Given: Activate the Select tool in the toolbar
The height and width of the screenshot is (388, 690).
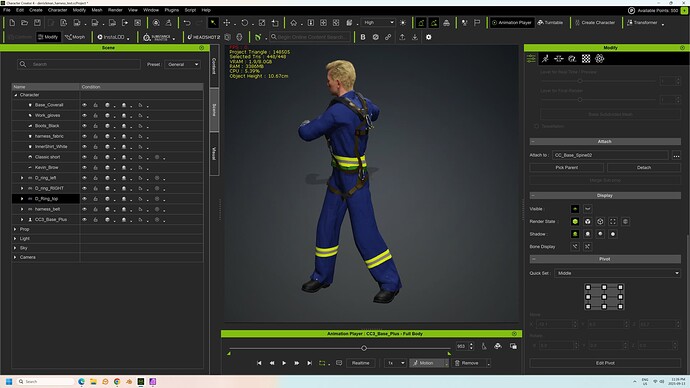Looking at the screenshot, I should (213, 22).
